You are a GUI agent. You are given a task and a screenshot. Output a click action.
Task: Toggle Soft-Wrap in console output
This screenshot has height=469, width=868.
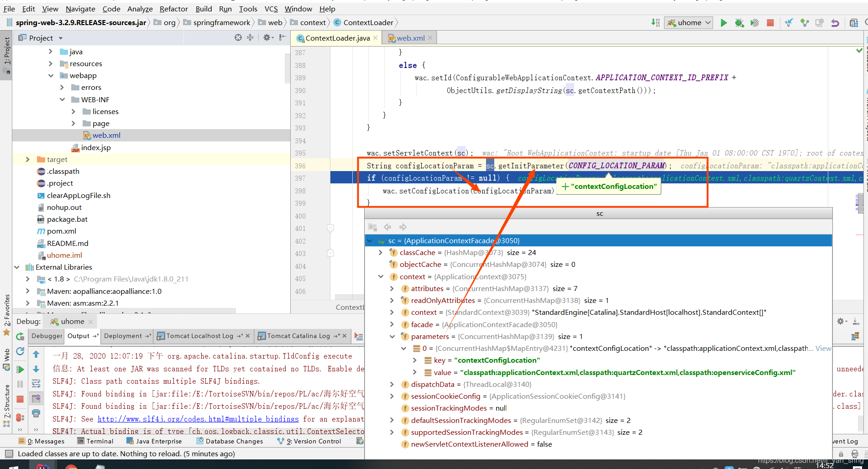click(x=36, y=384)
